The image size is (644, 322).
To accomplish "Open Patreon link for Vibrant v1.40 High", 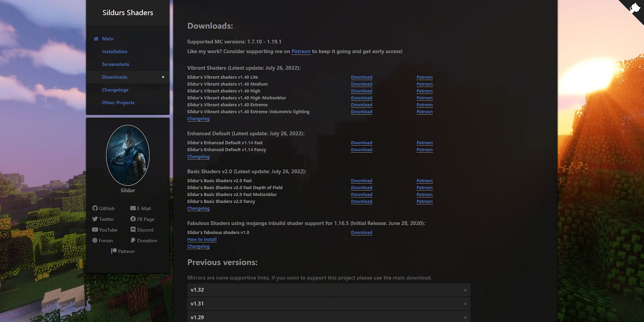I will [x=425, y=91].
